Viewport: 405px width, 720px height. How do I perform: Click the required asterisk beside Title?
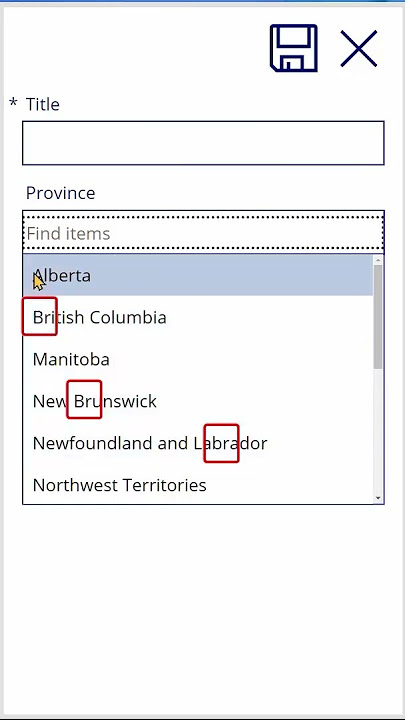[x=13, y=102]
